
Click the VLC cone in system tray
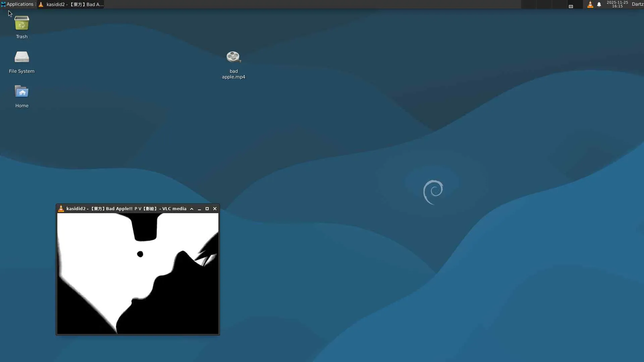(x=590, y=4)
